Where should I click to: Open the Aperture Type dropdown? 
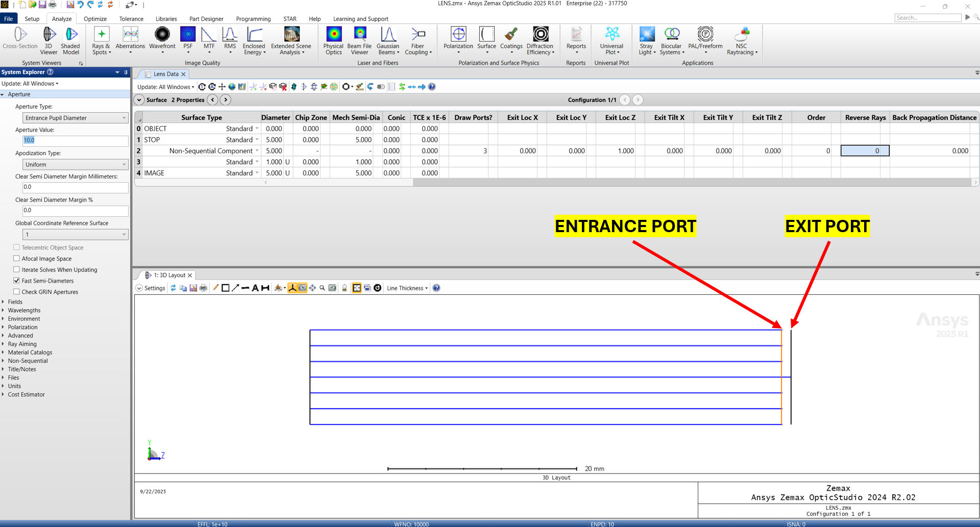75,118
